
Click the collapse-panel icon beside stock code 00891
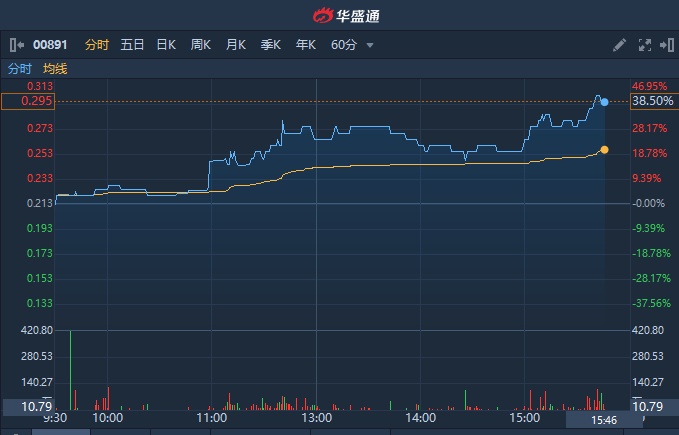point(16,45)
